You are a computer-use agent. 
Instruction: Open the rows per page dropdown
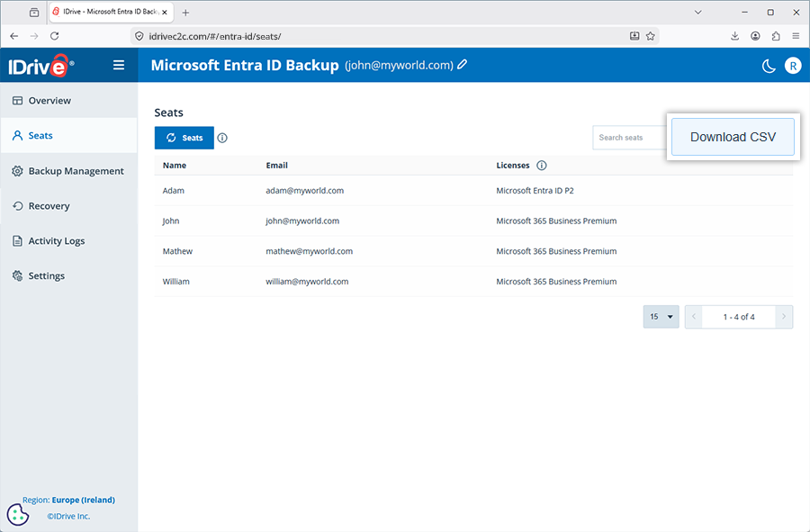click(x=661, y=317)
